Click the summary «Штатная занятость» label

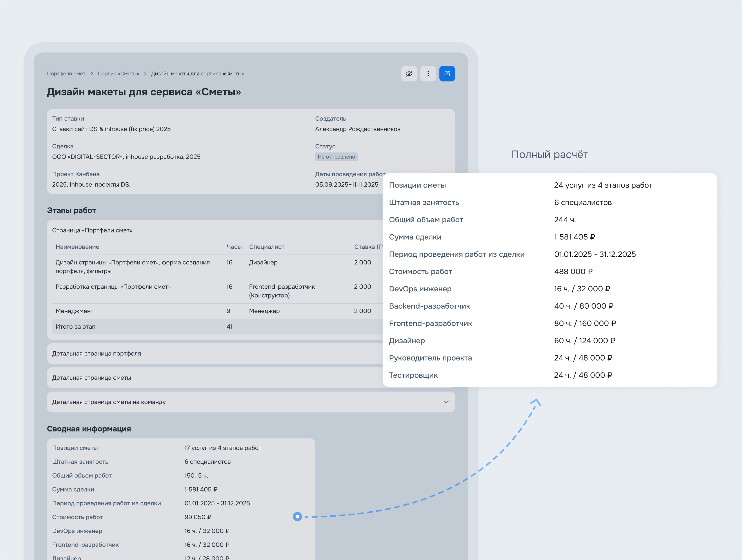pos(80,462)
